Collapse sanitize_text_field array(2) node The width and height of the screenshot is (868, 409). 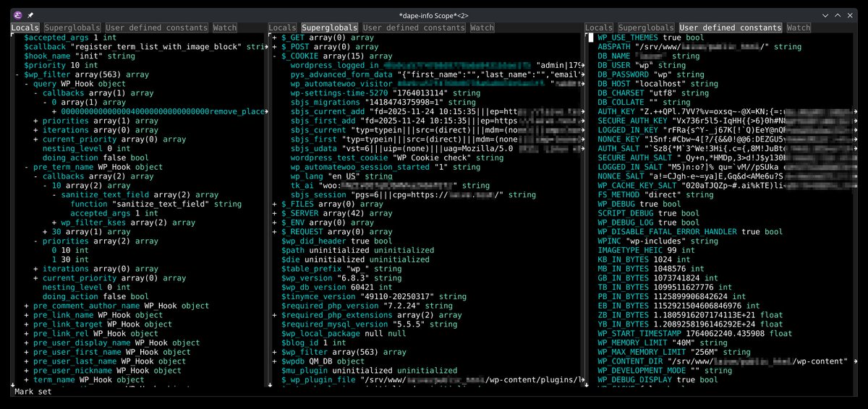54,195
